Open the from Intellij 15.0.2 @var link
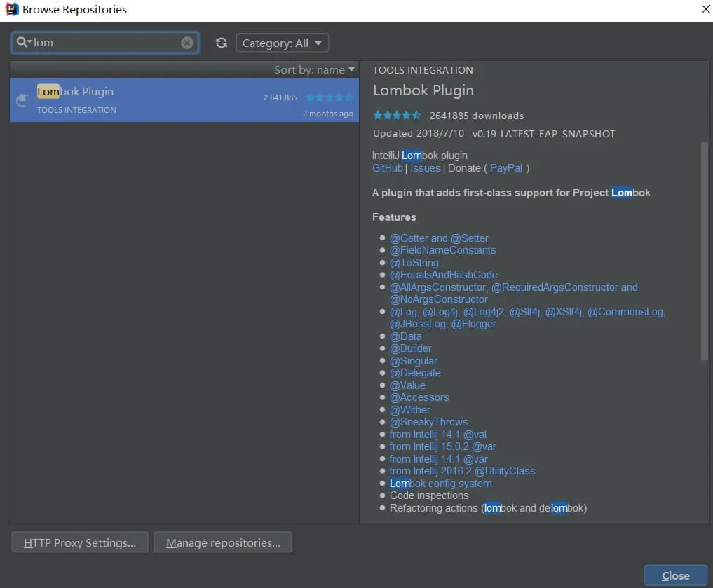This screenshot has height=588, width=713. click(x=443, y=446)
